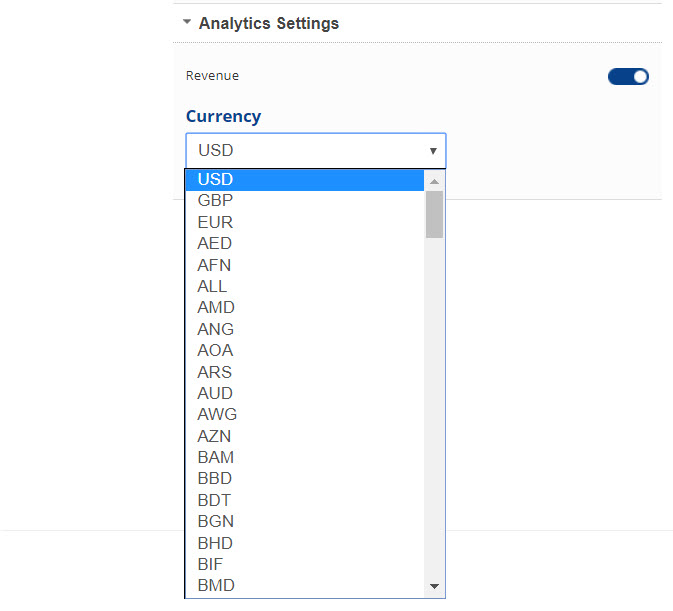Select AMD currency option
The width and height of the screenshot is (673, 611).
point(216,308)
